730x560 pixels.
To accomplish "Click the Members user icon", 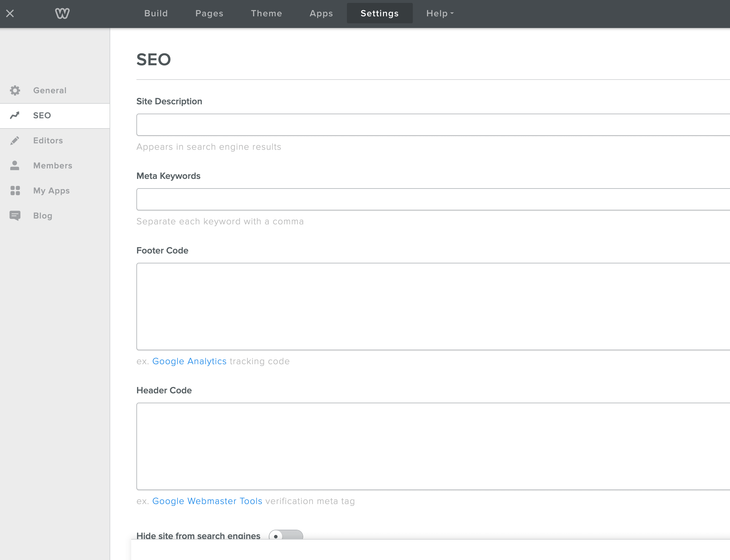I will pyautogui.click(x=15, y=165).
